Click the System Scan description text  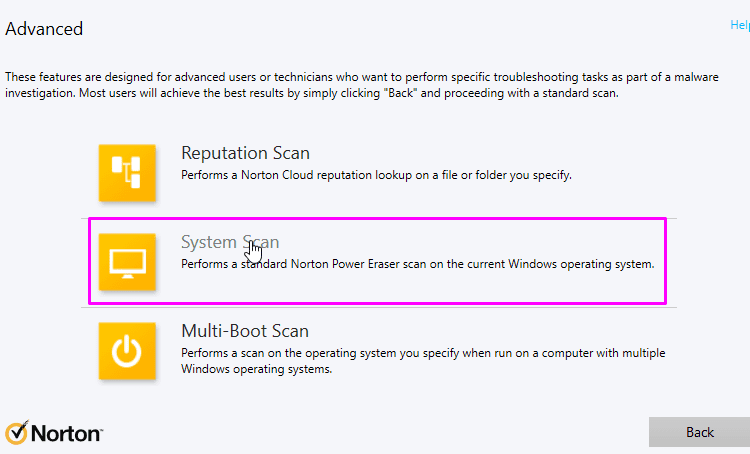click(418, 264)
